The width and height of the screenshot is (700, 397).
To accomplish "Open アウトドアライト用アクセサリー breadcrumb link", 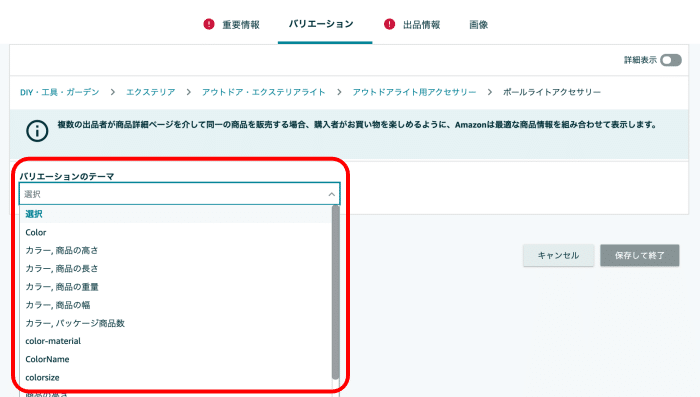I will 414,92.
